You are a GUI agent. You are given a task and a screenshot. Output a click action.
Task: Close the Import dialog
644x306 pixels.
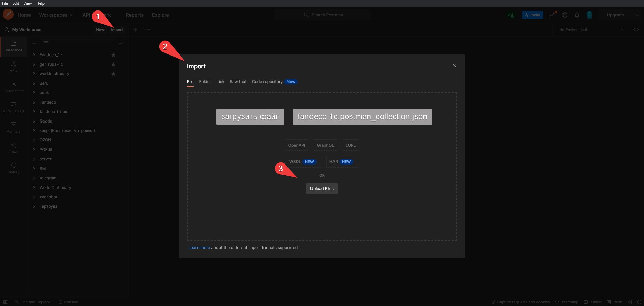[454, 65]
